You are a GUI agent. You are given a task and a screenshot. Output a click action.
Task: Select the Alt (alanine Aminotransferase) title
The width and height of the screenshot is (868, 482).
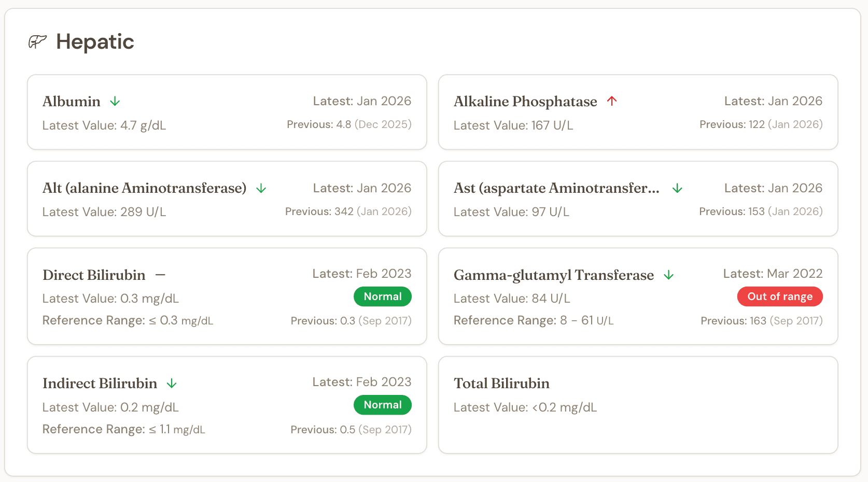pyautogui.click(x=144, y=188)
